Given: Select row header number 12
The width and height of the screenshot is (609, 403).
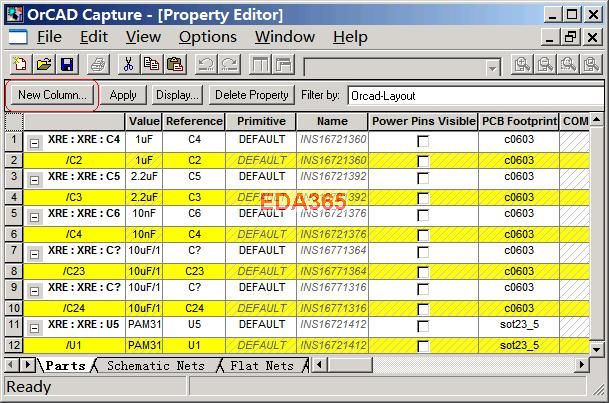Looking at the screenshot, I should [14, 345].
